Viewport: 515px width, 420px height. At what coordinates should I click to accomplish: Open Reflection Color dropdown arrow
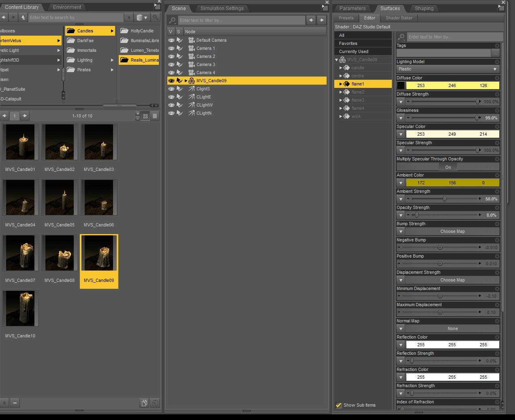pyautogui.click(x=401, y=345)
